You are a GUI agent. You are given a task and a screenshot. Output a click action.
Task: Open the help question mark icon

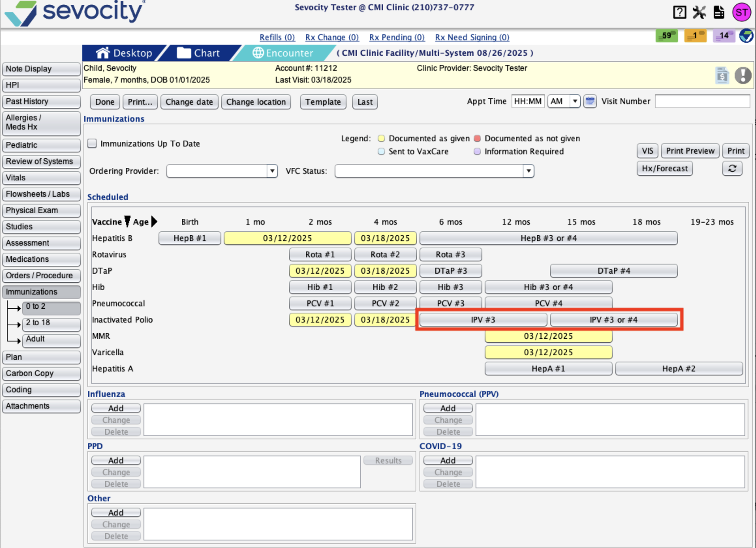tap(679, 12)
